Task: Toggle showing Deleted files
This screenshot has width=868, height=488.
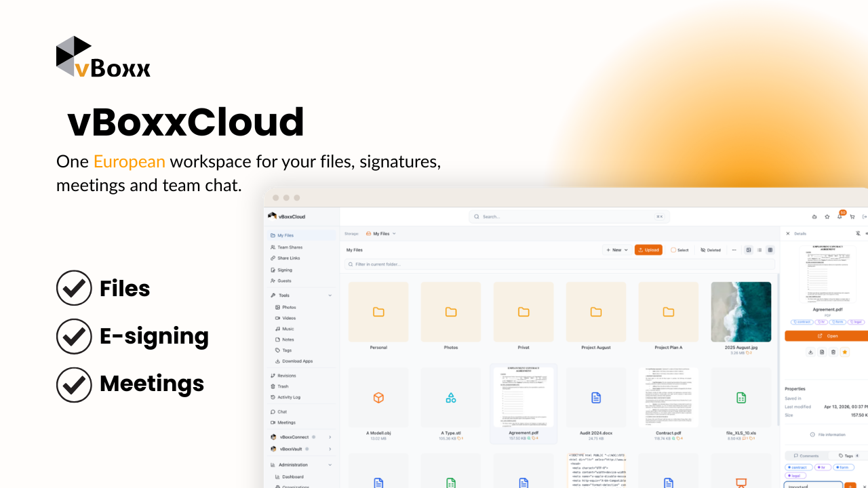Action: point(711,250)
